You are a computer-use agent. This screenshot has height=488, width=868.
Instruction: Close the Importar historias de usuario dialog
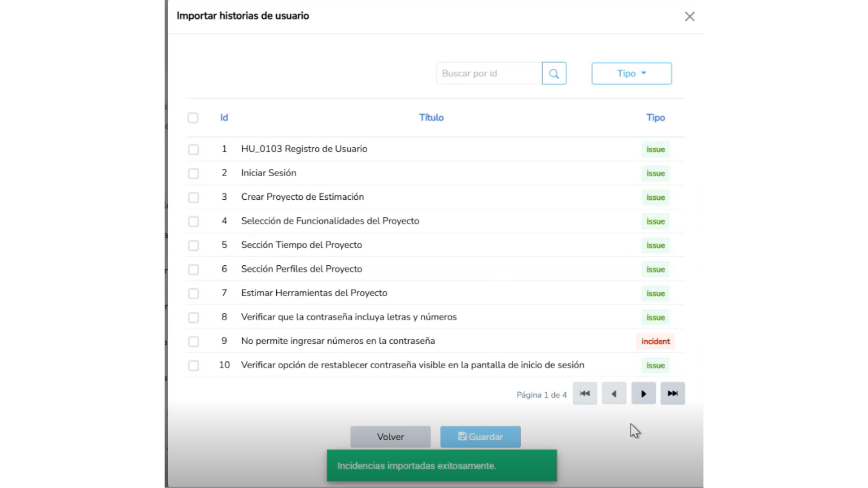click(689, 17)
